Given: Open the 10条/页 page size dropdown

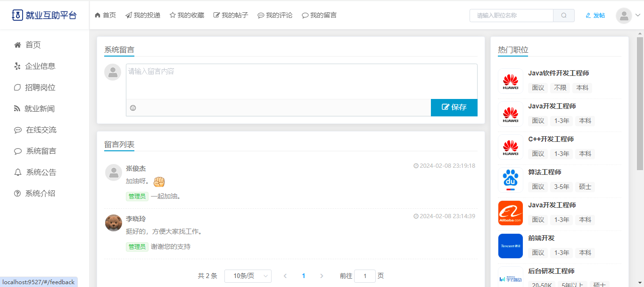Looking at the screenshot, I should (x=248, y=276).
